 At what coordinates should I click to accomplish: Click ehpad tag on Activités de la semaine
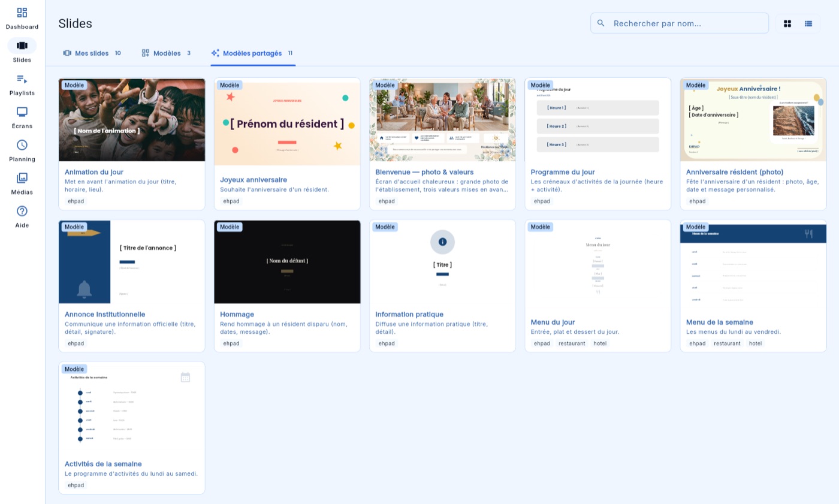(x=76, y=485)
